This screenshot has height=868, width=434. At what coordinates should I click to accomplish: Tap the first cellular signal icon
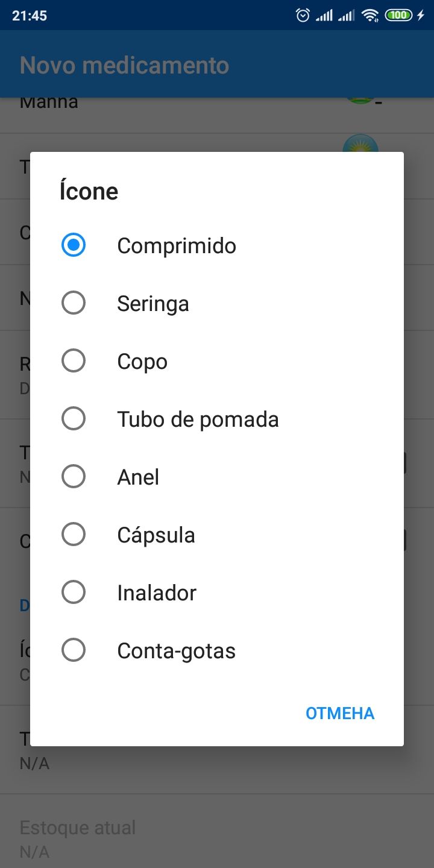pyautogui.click(x=324, y=15)
